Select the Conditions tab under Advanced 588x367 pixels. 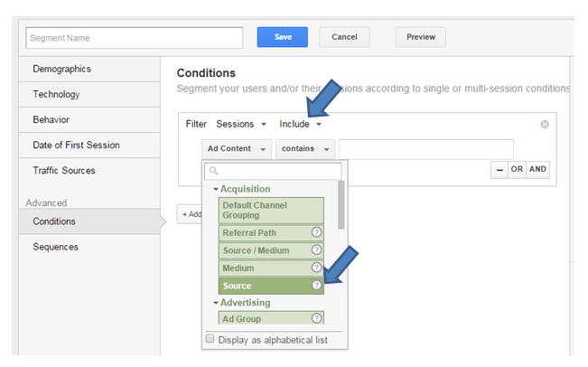[89, 221]
